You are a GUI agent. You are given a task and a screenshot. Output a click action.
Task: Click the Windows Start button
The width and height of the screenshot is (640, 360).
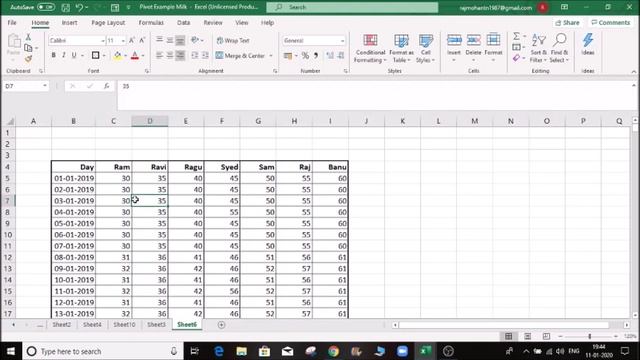click(x=11, y=351)
